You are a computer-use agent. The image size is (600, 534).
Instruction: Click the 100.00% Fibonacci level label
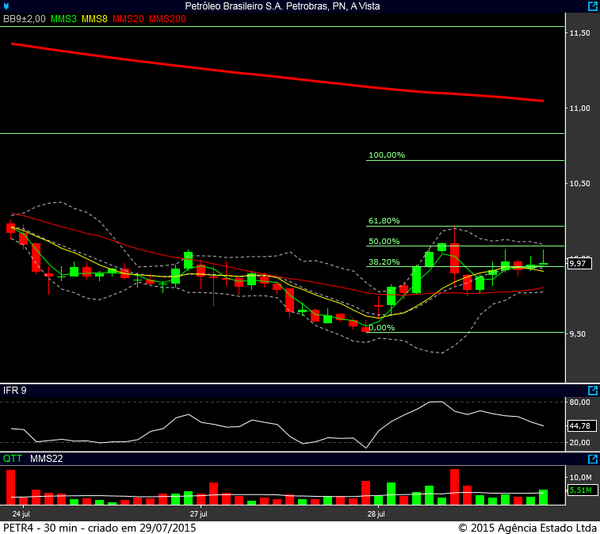tap(386, 155)
